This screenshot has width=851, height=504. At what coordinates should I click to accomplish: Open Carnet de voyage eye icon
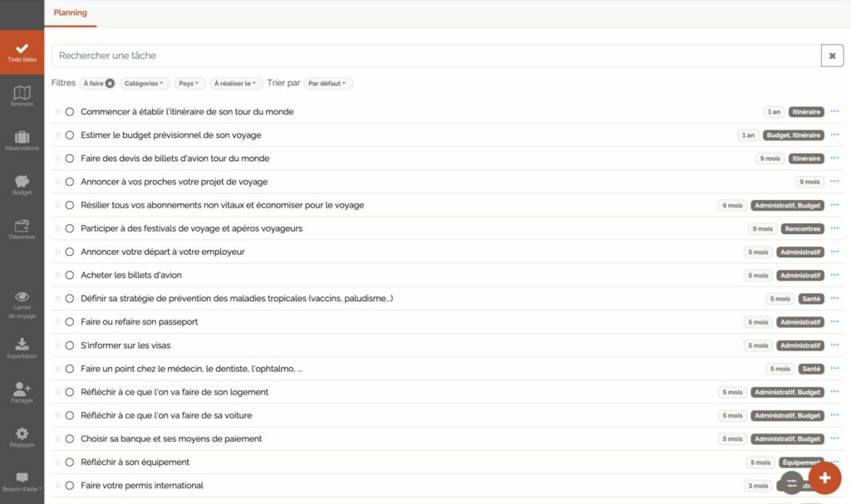(x=22, y=305)
